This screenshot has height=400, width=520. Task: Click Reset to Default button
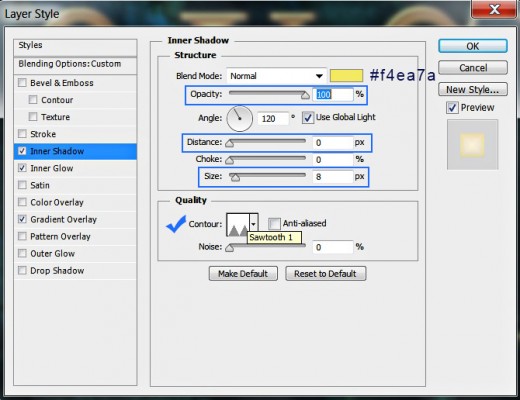[325, 274]
